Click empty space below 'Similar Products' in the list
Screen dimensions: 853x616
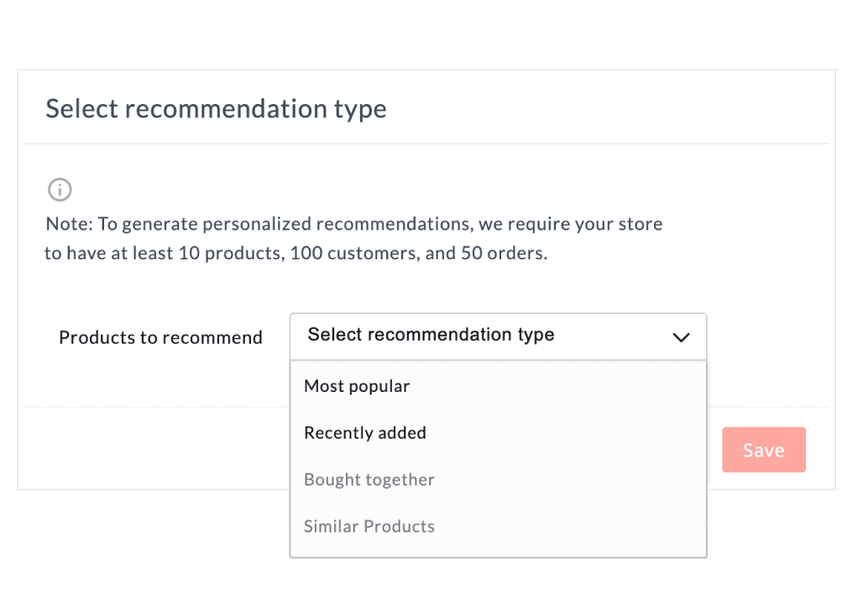coord(498,547)
